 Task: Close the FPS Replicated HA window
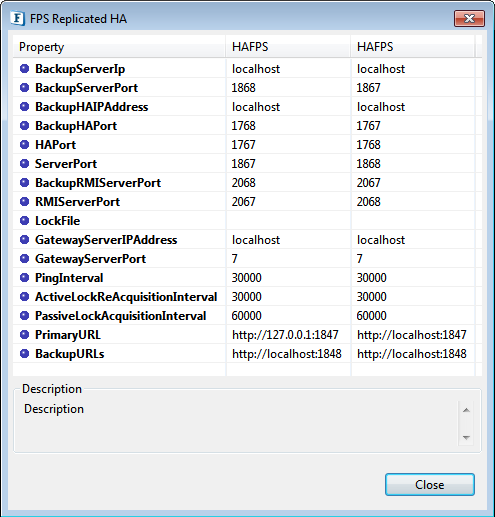tap(469, 18)
